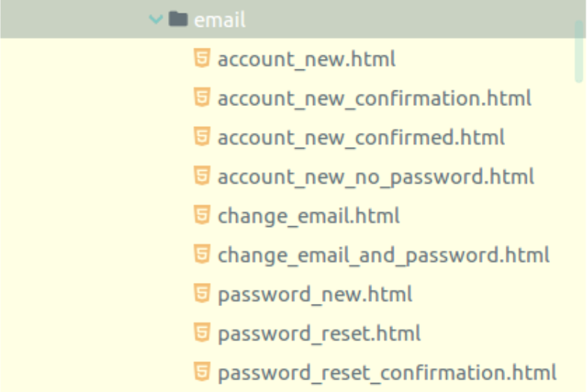588x392 pixels.
Task: Click HTML icon beside account_new_confirmed.html
Action: click(x=202, y=137)
